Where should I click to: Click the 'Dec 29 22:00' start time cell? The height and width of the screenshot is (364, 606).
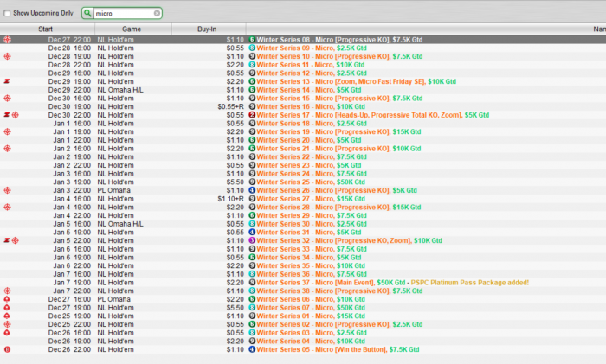pos(69,90)
